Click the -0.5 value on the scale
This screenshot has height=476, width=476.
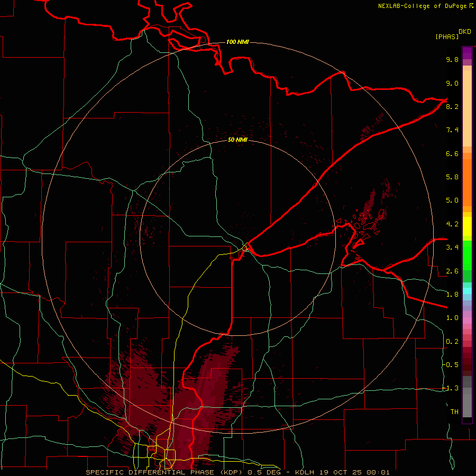click(450, 365)
